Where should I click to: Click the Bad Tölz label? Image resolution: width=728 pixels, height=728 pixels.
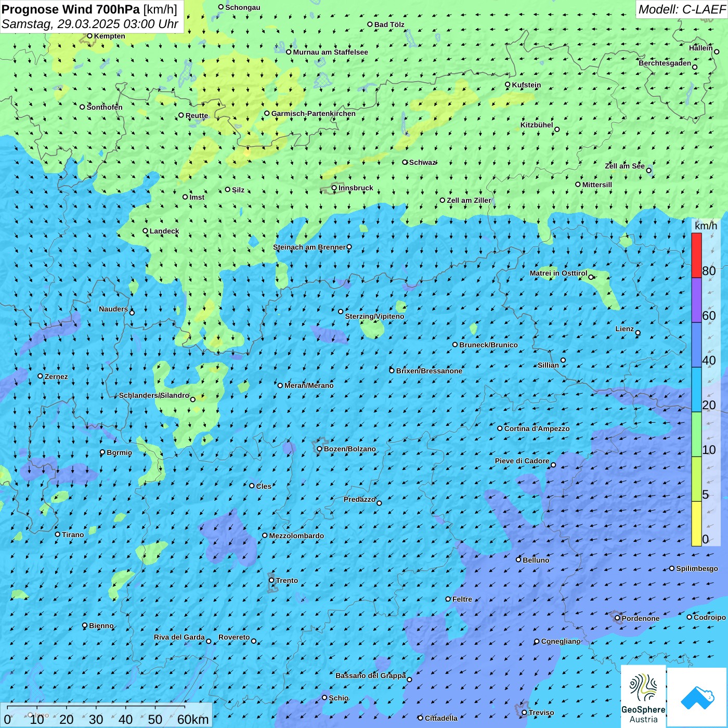click(x=389, y=24)
